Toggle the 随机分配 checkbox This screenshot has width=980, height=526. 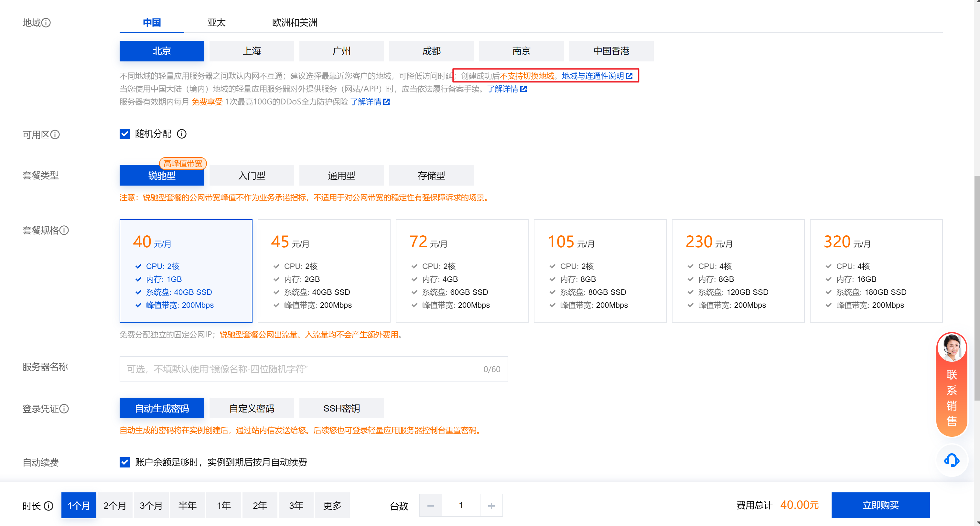pyautogui.click(x=125, y=134)
